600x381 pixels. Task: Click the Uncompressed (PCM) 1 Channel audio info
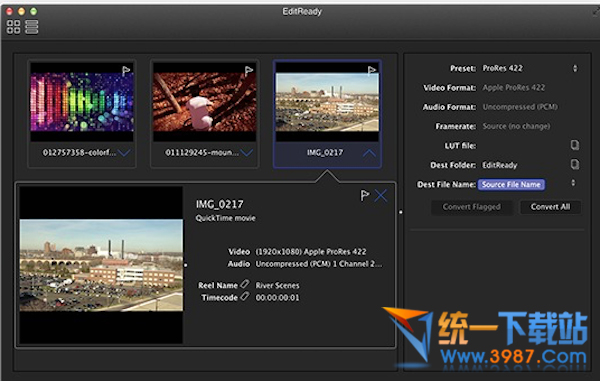[x=318, y=264]
